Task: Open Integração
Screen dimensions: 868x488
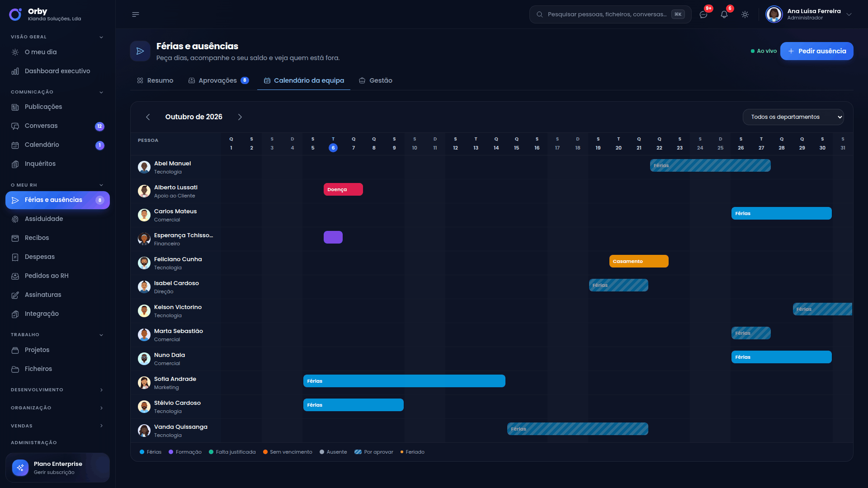Action: pyautogui.click(x=57, y=314)
